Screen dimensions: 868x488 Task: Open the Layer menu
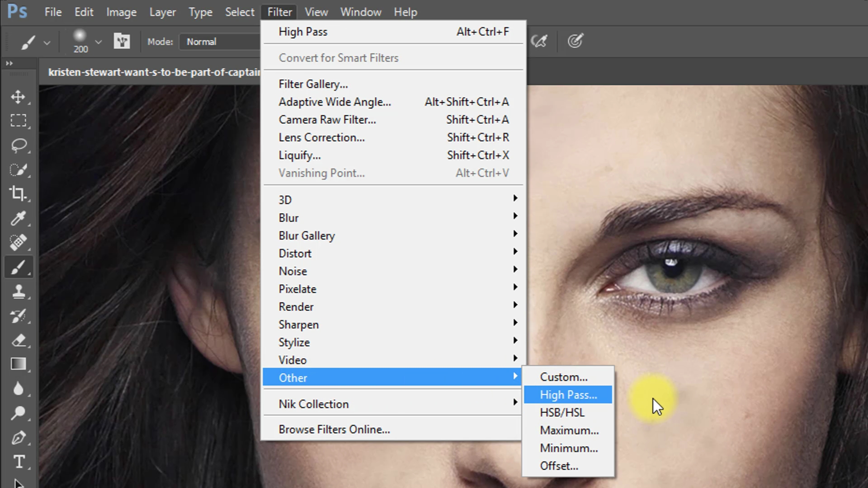pos(162,12)
